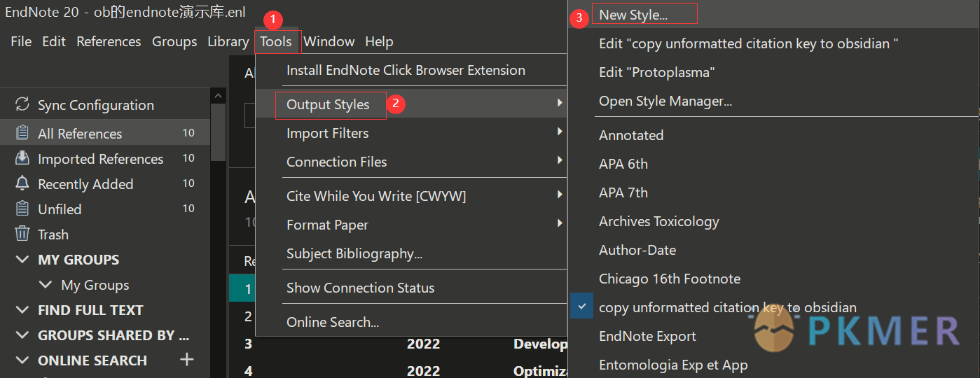Collapse the My Groups subgroup chevron
The width and height of the screenshot is (980, 378).
pos(46,285)
